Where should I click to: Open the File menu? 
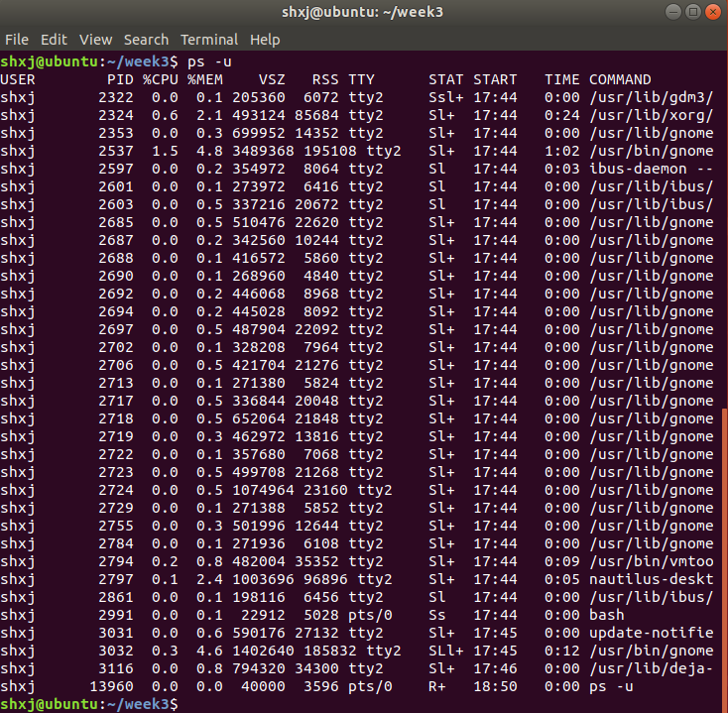(x=17, y=40)
